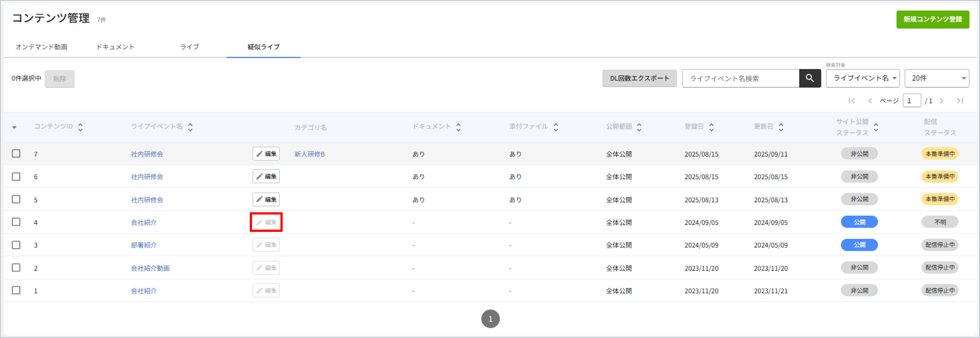Image resolution: width=980 pixels, height=338 pixels.
Task: Click the page 1 pagination circle
Action: (x=490, y=319)
